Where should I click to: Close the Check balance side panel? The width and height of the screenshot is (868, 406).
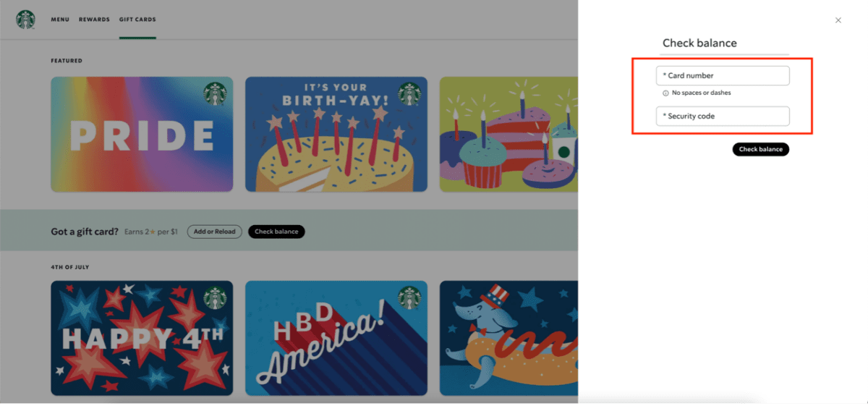pyautogui.click(x=838, y=20)
